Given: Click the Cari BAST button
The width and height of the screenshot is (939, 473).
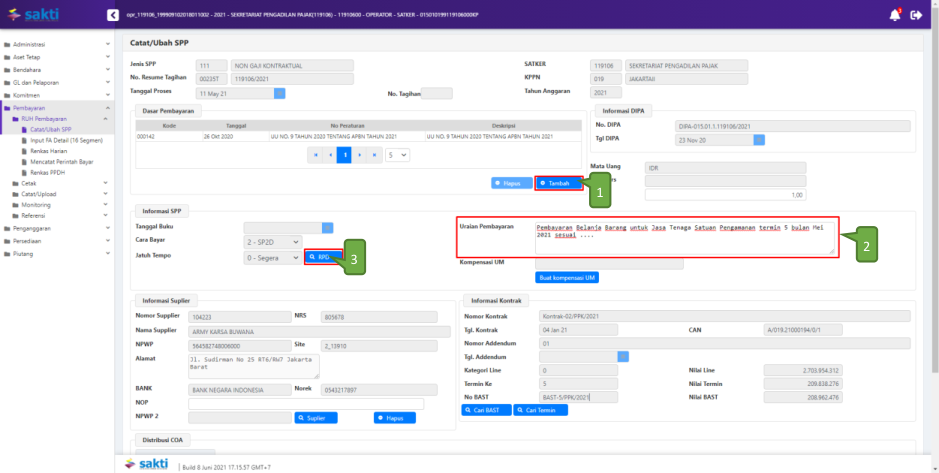Looking at the screenshot, I should pyautogui.click(x=485, y=410).
